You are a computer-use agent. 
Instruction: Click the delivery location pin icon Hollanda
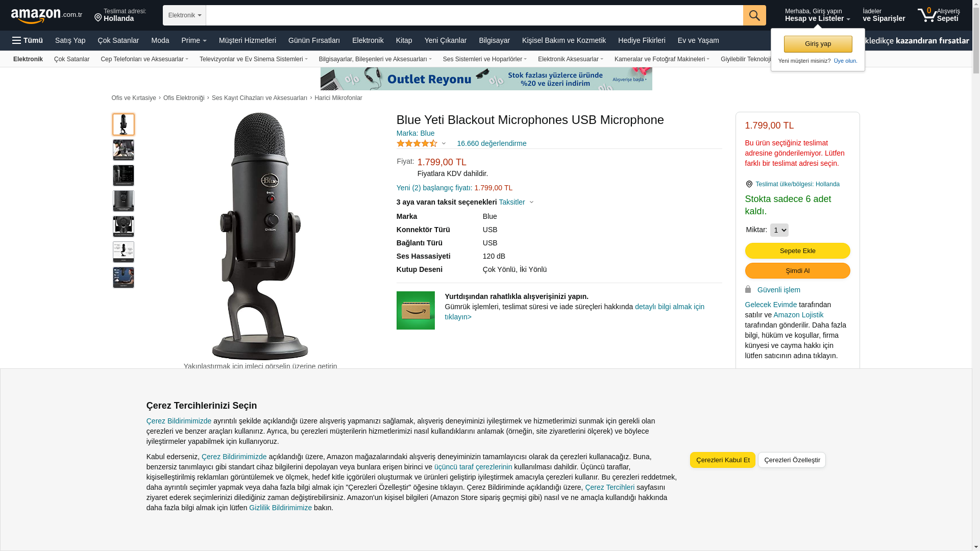[x=99, y=18]
